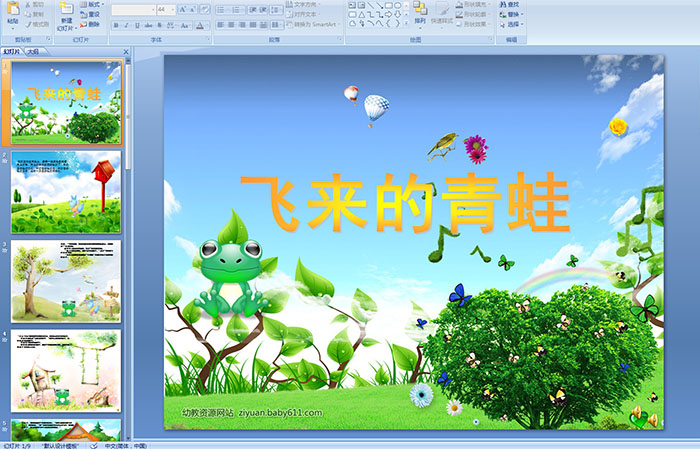Image resolution: width=700 pixels, height=449 pixels.
Task: Click Convert to SmartArt button
Action: pyautogui.click(x=314, y=24)
